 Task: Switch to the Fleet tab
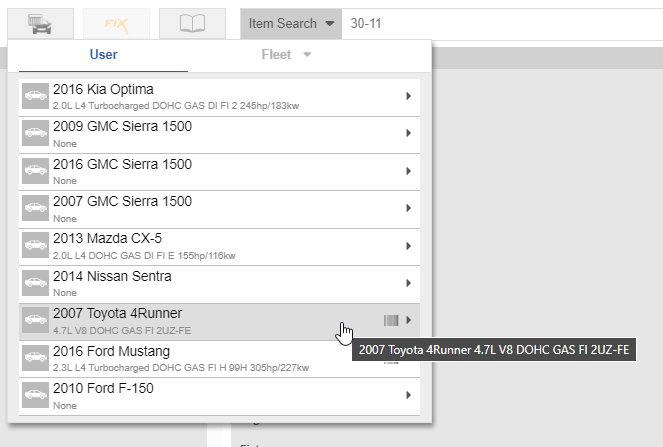[x=277, y=55]
